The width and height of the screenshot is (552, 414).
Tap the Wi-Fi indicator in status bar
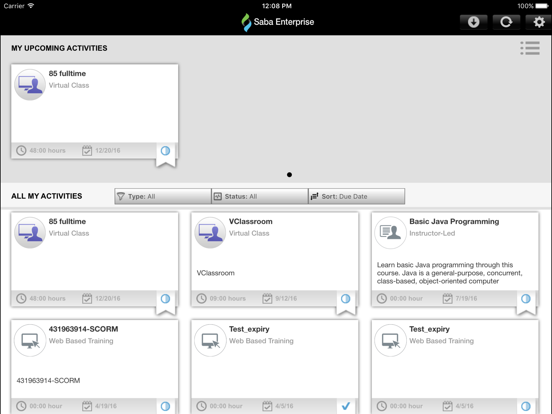click(x=31, y=6)
